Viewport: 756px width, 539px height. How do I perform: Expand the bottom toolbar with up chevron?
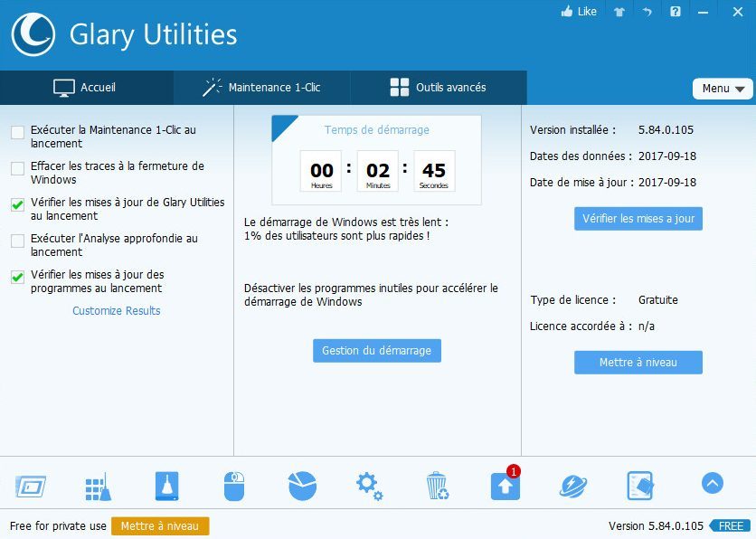pos(713,484)
